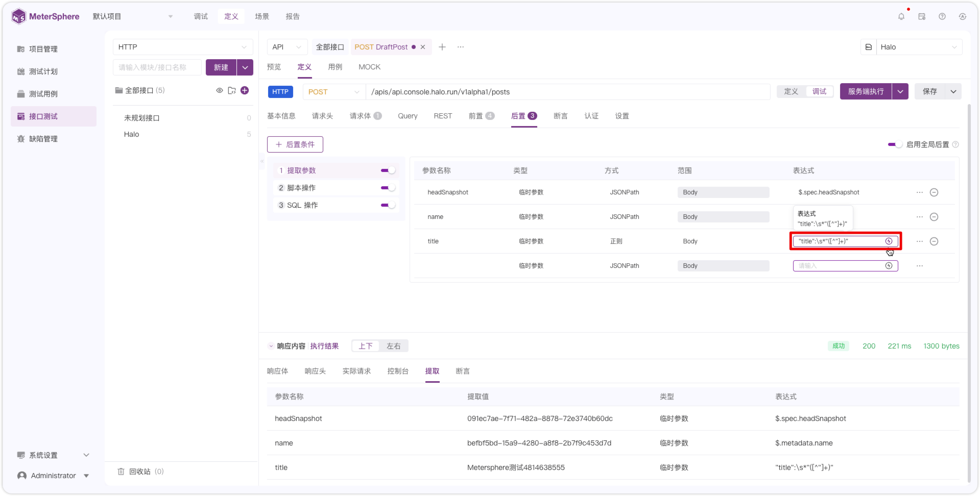Expand the arrow next to 新建
Viewport: 980px width, 496px height.
(245, 67)
